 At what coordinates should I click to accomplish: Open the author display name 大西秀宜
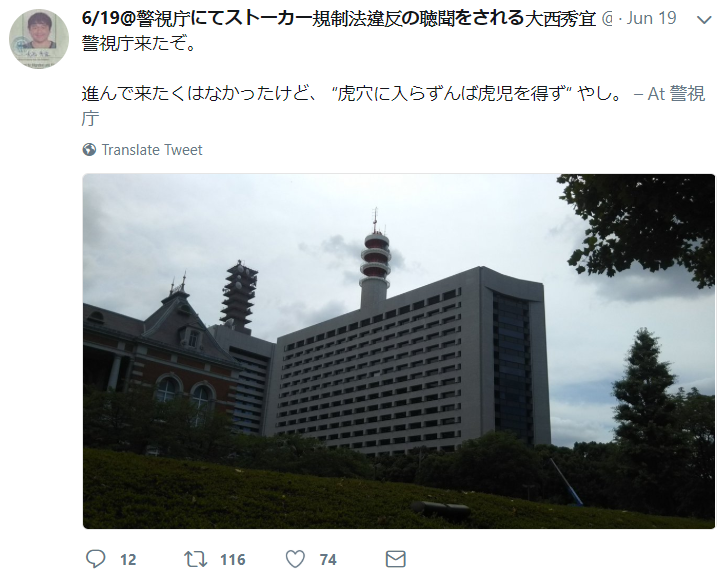(560, 19)
